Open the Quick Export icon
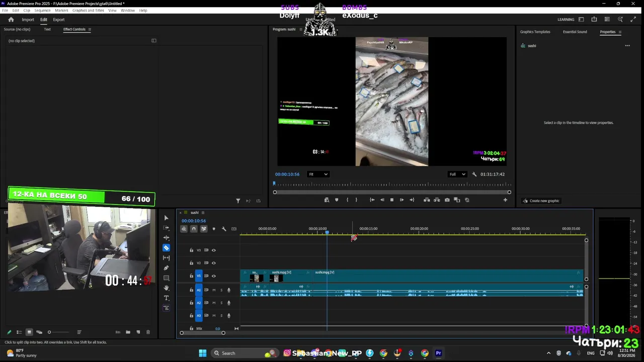Screen dimensions: 644x362 point(594,20)
